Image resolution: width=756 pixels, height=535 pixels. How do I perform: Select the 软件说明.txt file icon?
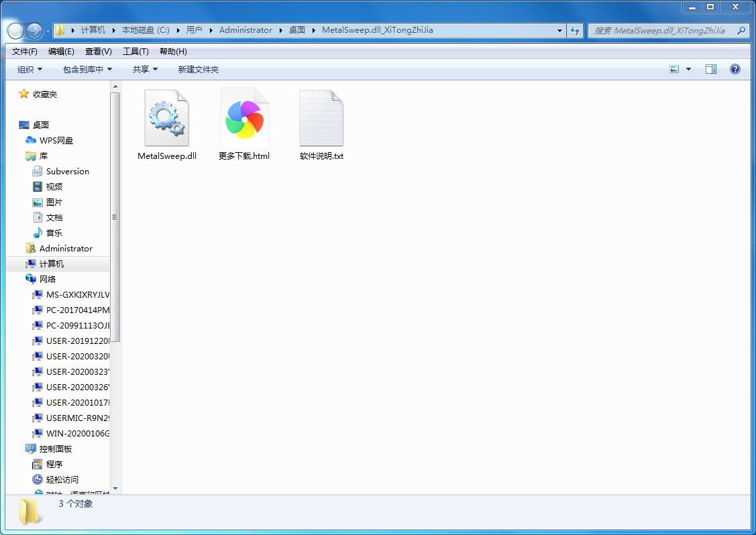tap(321, 118)
